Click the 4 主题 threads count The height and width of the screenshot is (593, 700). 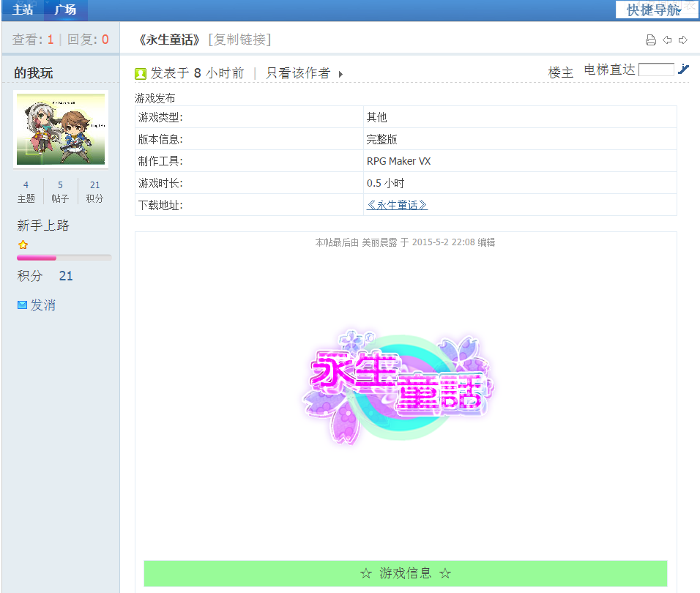[26, 191]
